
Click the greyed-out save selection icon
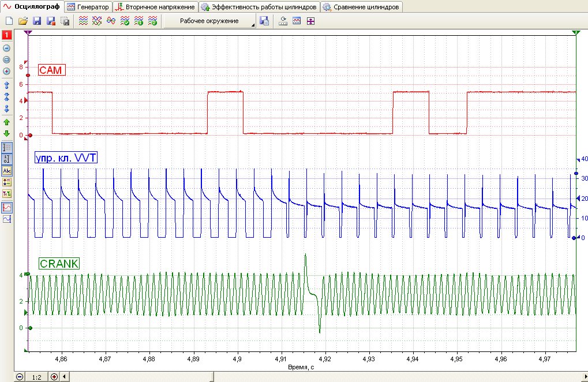[x=65, y=21]
